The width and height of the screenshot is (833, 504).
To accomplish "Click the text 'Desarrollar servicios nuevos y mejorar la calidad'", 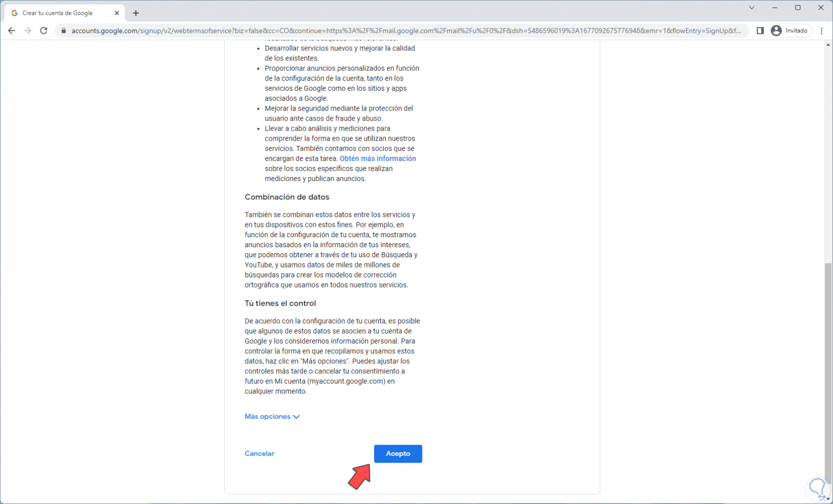I will [340, 48].
